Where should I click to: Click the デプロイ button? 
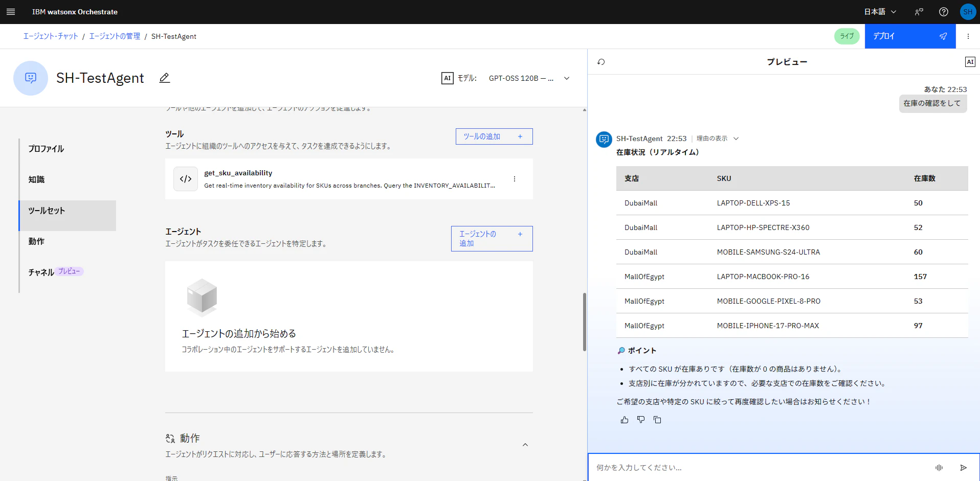(x=910, y=36)
